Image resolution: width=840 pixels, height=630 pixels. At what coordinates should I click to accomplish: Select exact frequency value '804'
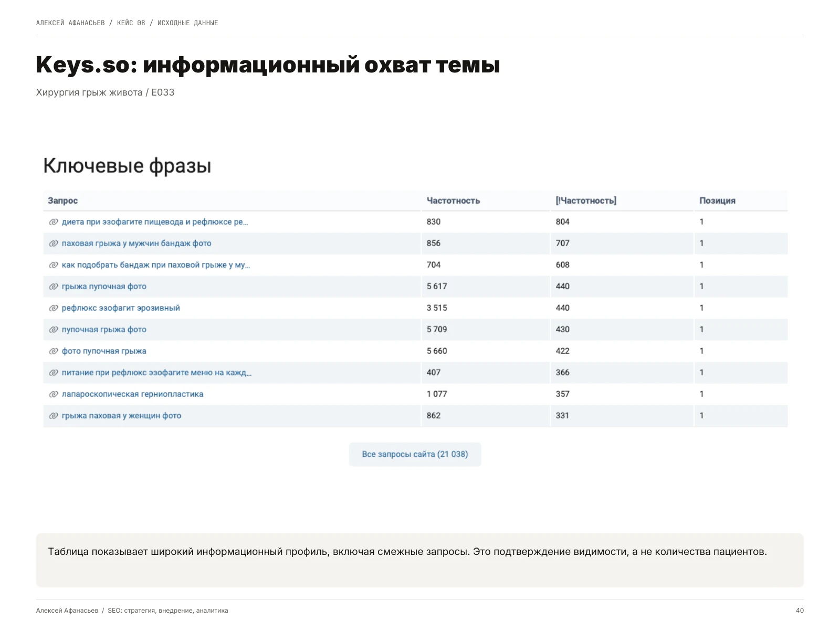click(563, 222)
